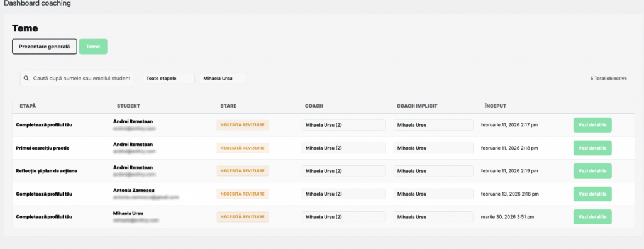Viewport: 644px width, 249px height.
Task: Click the search magnifier icon
Action: pyautogui.click(x=26, y=78)
